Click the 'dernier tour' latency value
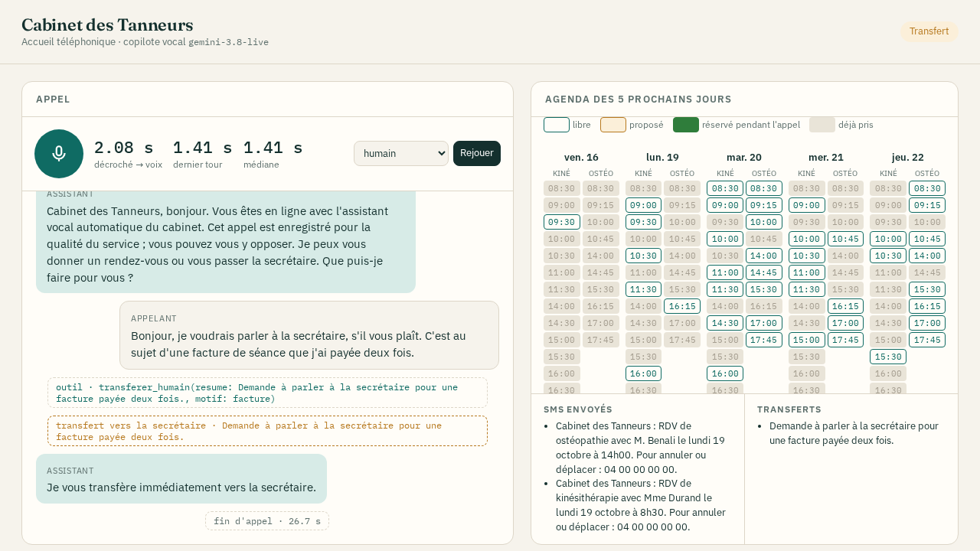980x551 pixels. tap(202, 148)
